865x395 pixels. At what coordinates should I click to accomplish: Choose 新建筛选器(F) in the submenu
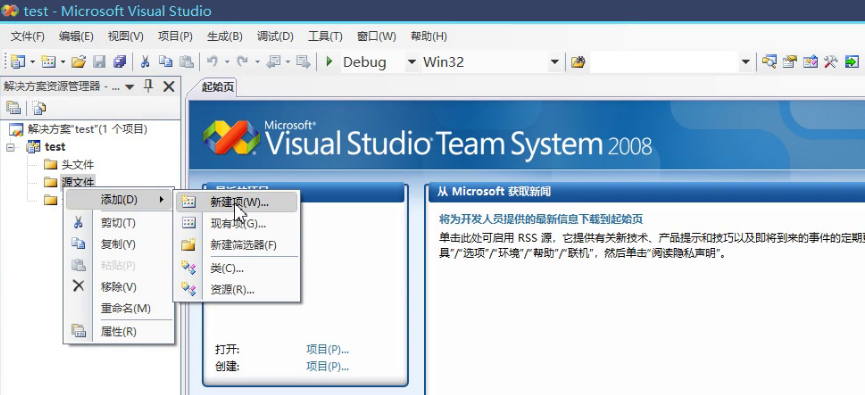tap(237, 245)
